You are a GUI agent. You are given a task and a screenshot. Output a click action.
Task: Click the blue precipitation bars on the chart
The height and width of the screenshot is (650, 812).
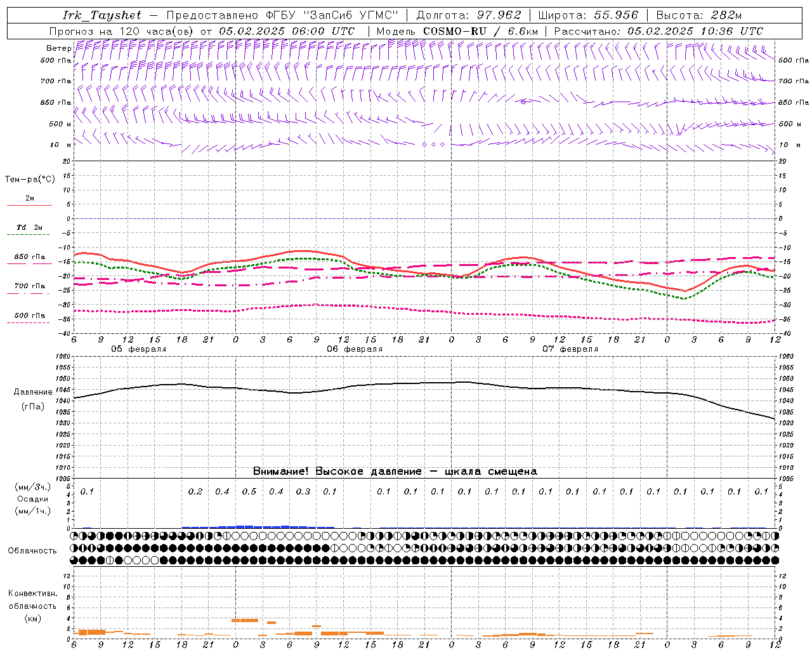click(x=258, y=527)
